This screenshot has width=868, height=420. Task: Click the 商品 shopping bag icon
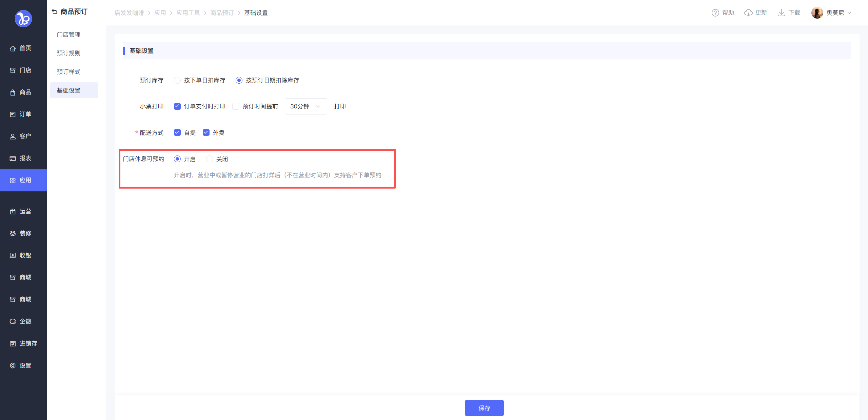click(x=13, y=92)
